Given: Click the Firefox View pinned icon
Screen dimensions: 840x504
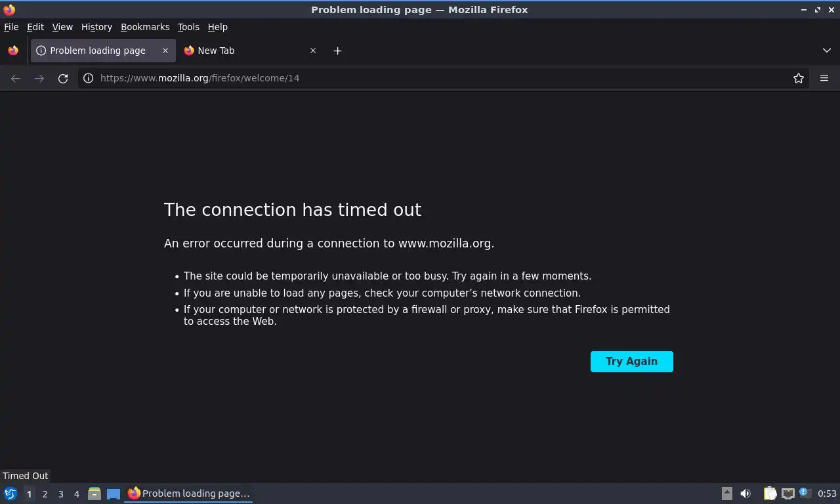Looking at the screenshot, I should [x=13, y=51].
